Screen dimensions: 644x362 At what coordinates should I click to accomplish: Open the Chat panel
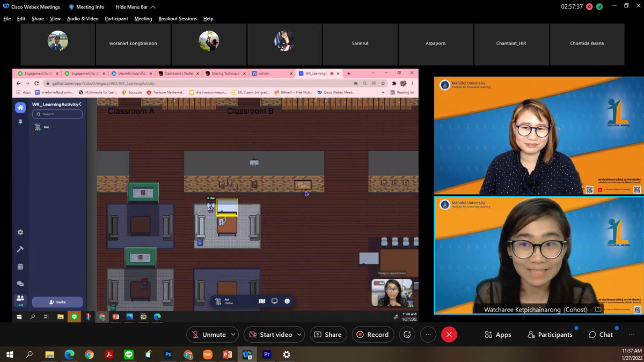click(601, 335)
